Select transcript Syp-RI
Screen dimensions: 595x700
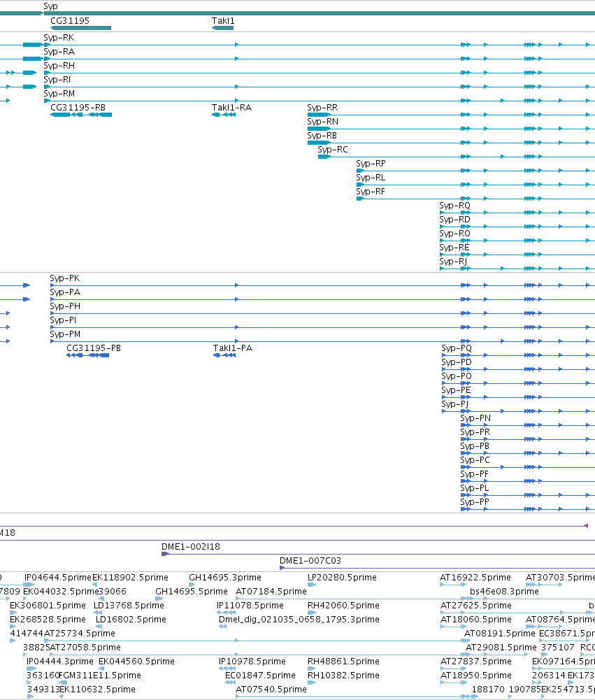click(x=57, y=80)
